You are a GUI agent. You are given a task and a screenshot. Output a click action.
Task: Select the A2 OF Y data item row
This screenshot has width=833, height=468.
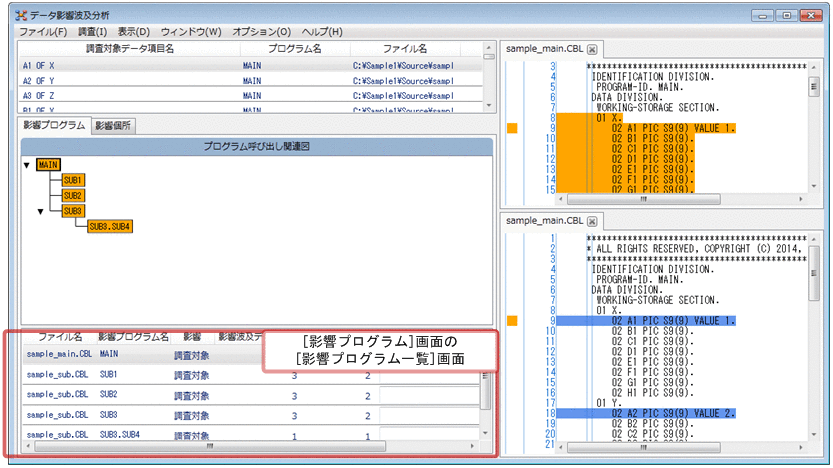(250, 81)
